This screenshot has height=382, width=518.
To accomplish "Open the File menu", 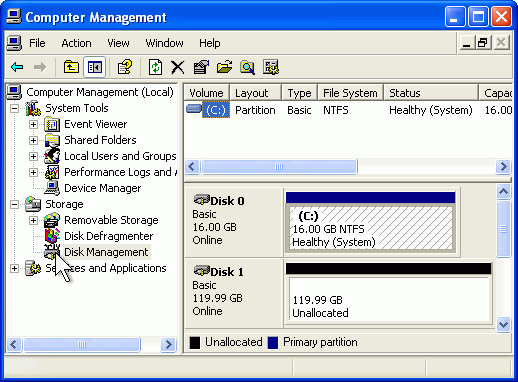I will click(37, 43).
